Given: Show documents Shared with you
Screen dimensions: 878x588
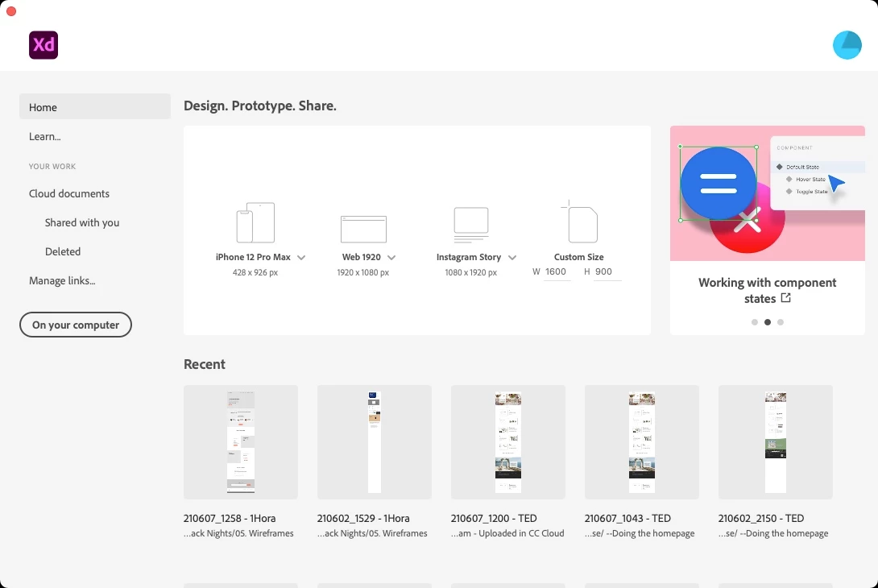Looking at the screenshot, I should point(81,222).
